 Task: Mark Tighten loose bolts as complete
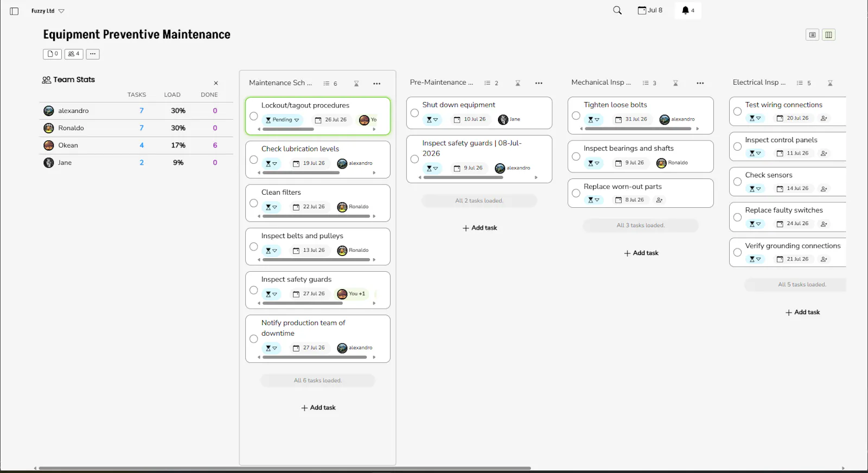point(576,116)
